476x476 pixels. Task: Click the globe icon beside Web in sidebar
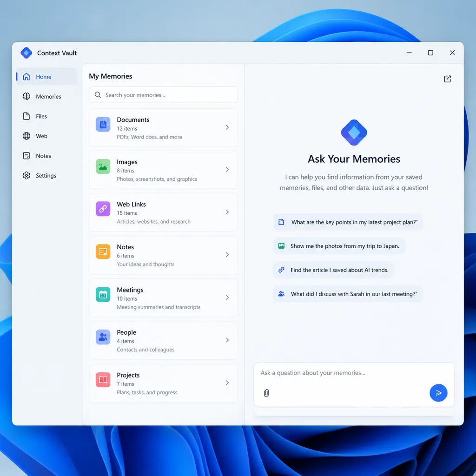pyautogui.click(x=26, y=136)
